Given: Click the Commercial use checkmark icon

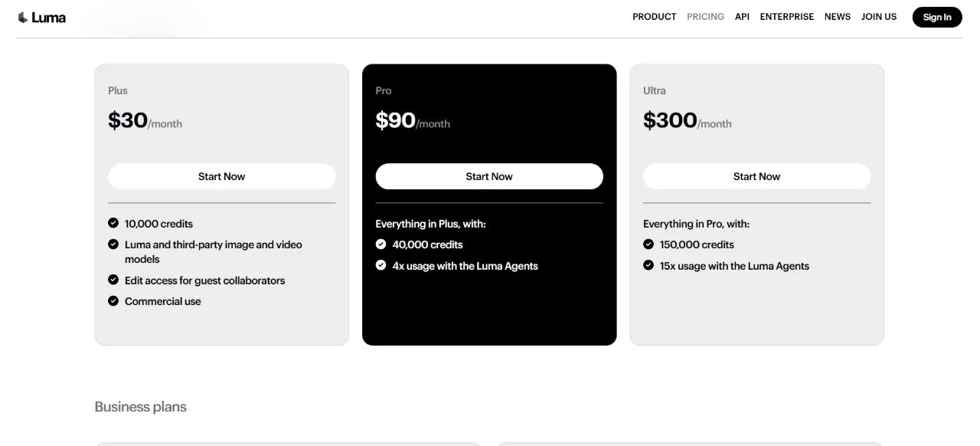Looking at the screenshot, I should [x=113, y=301].
